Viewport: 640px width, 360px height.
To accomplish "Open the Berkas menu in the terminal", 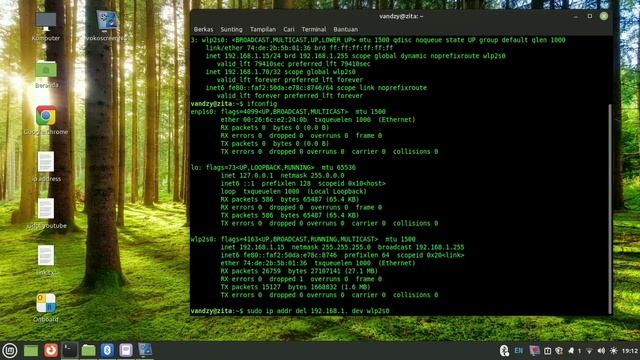I will pyautogui.click(x=203, y=29).
